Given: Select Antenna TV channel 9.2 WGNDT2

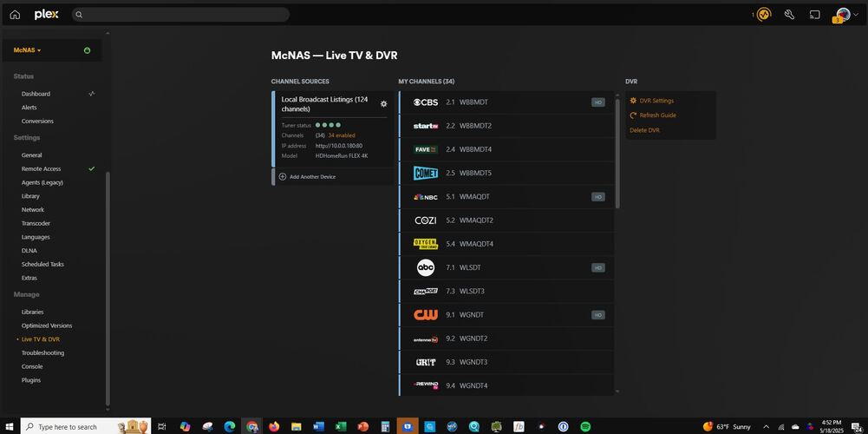Looking at the screenshot, I should point(506,339).
